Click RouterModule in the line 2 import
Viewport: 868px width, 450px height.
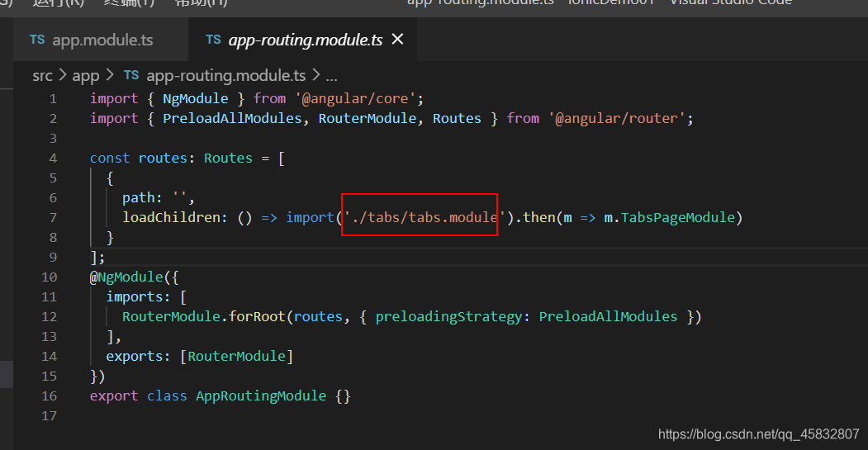367,118
